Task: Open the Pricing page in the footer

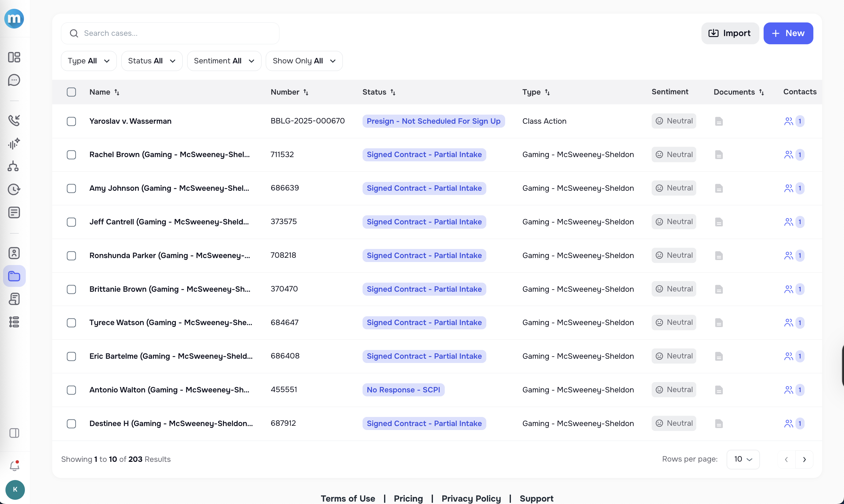Action: (408, 498)
